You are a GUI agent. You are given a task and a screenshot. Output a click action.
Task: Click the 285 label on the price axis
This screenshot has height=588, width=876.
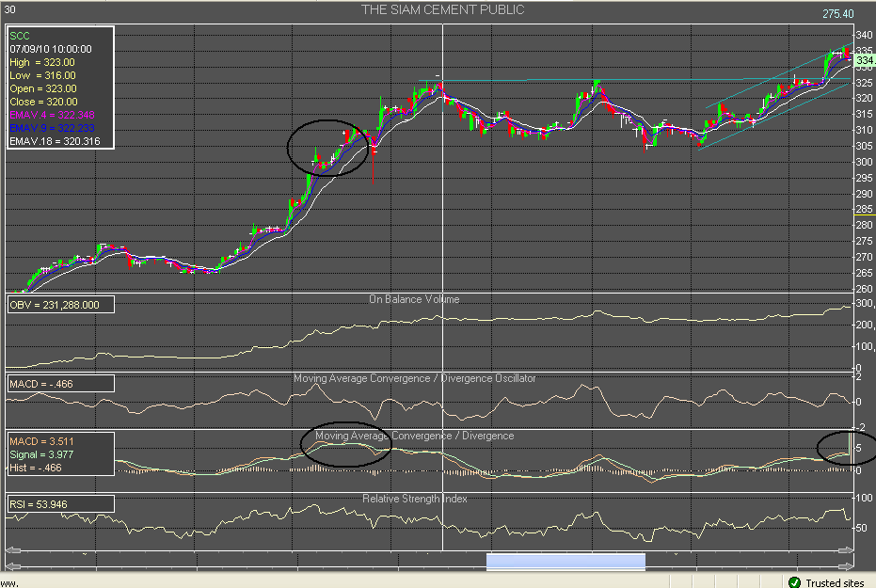coord(864,210)
